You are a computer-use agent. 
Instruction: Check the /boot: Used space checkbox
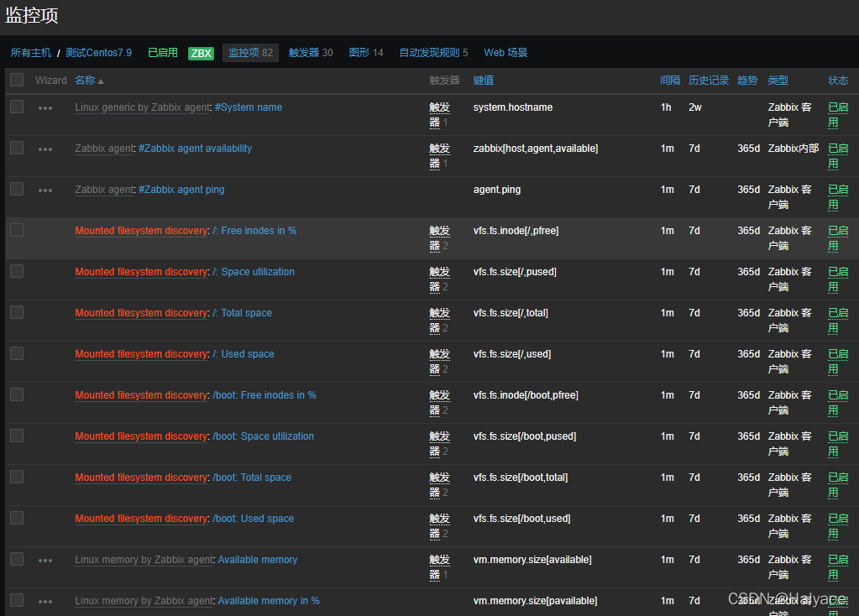tap(17, 518)
